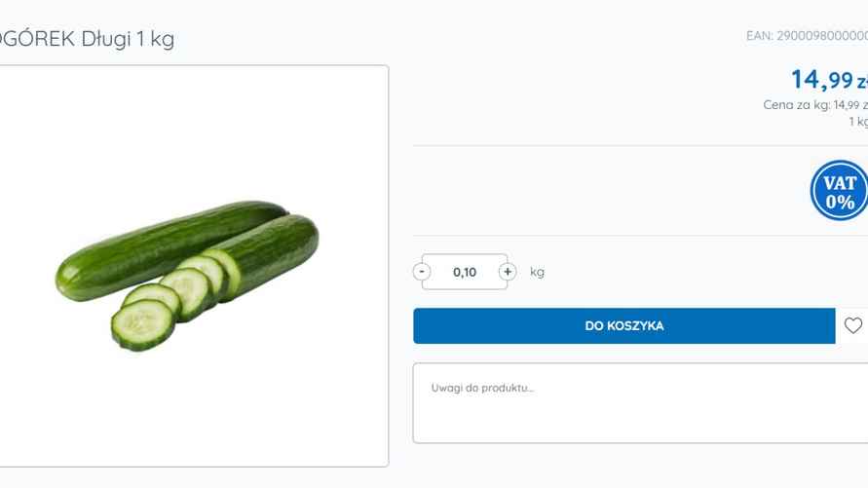Decrease quantity with the minus button
The width and height of the screenshot is (868, 488).
click(x=422, y=272)
